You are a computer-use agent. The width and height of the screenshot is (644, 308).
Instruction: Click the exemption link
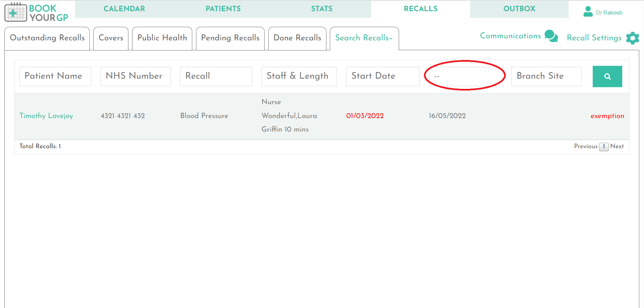point(607,116)
